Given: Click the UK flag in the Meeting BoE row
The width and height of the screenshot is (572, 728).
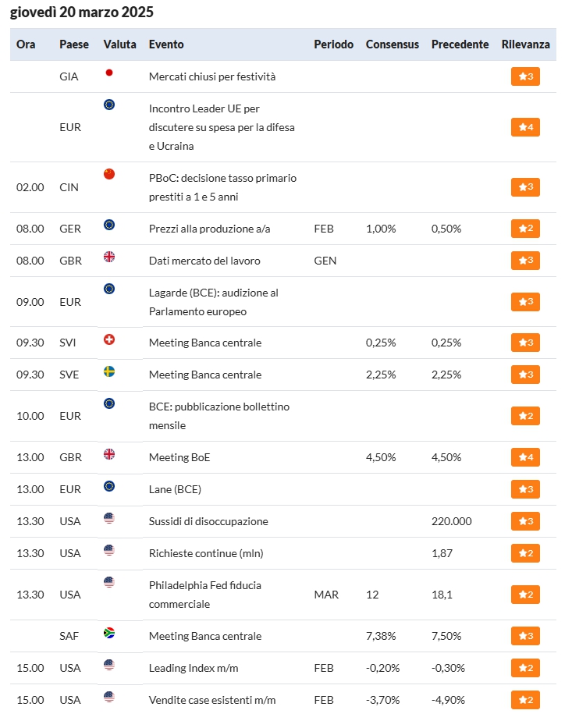Looking at the screenshot, I should coord(109,454).
